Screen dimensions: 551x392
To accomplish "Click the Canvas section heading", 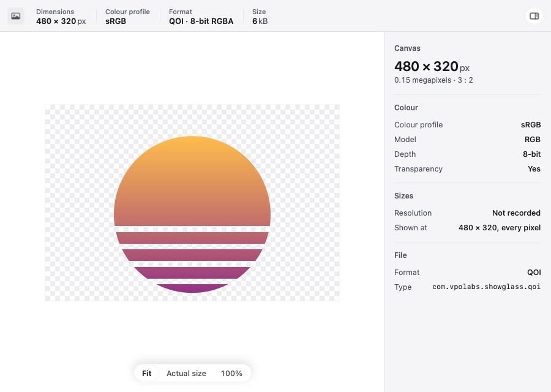I will [407, 48].
